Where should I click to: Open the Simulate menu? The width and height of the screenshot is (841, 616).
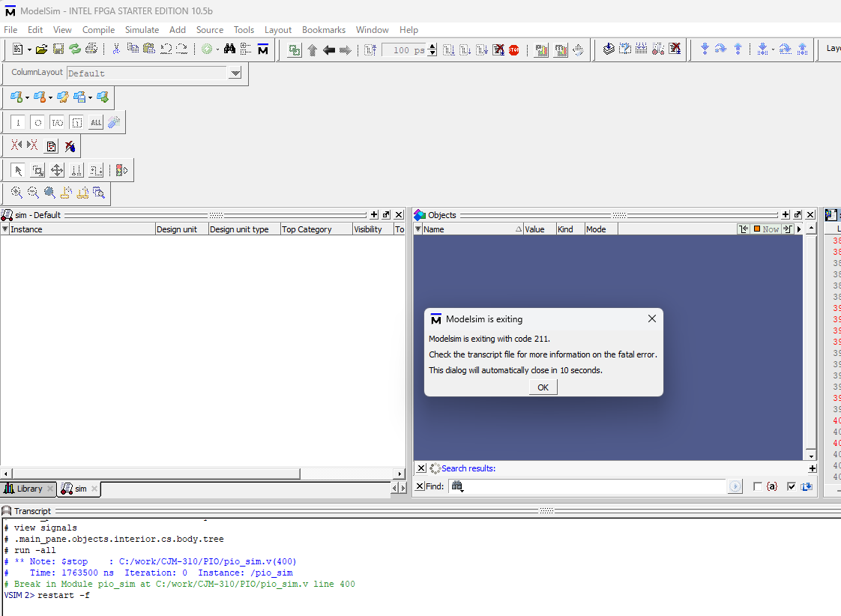(142, 30)
